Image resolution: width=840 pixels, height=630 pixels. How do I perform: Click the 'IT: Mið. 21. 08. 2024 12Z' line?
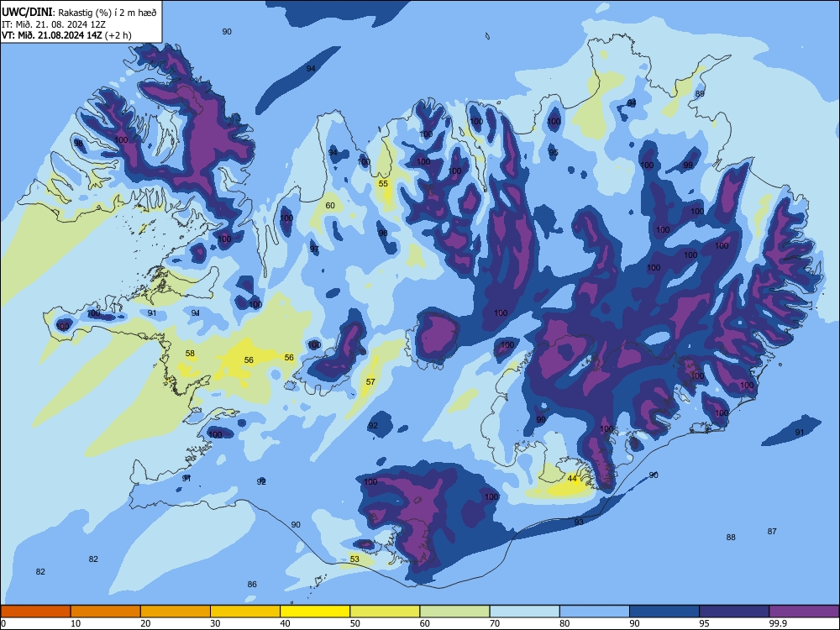pos(54,24)
